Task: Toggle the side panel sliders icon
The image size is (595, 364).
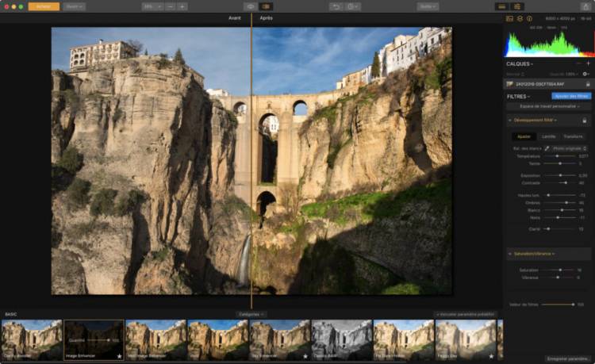Action: click(516, 6)
